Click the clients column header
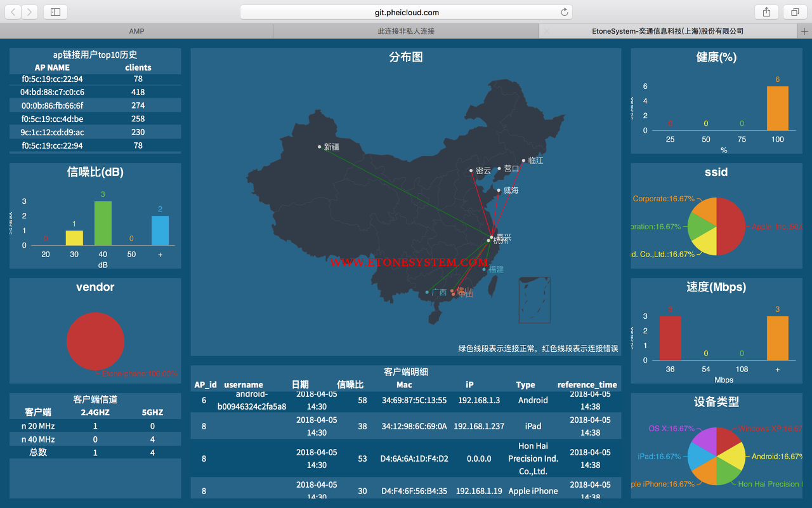 [138, 67]
